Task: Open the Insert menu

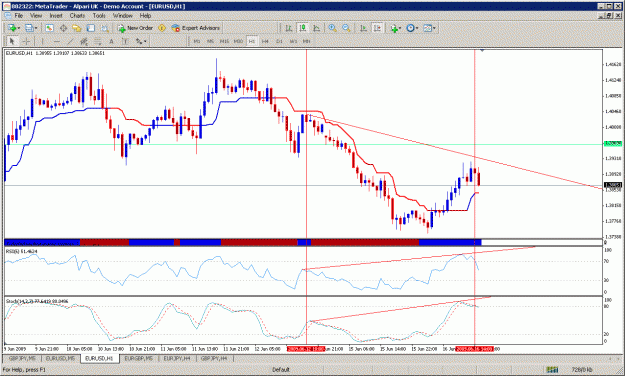Action: (56, 16)
